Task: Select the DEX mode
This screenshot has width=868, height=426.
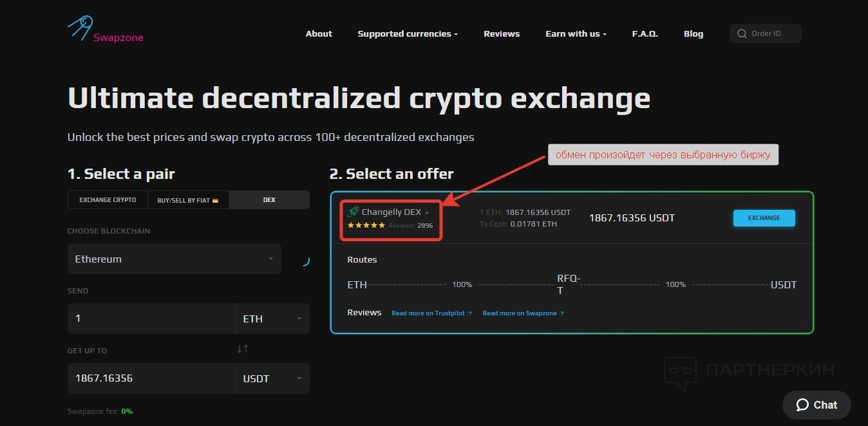Action: [x=269, y=200]
